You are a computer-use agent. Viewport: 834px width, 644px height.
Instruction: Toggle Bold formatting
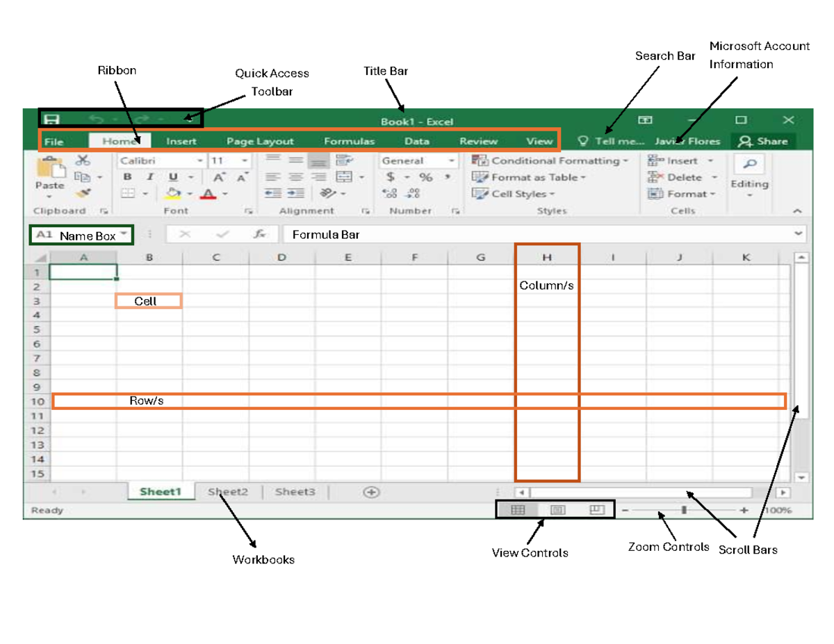(128, 178)
